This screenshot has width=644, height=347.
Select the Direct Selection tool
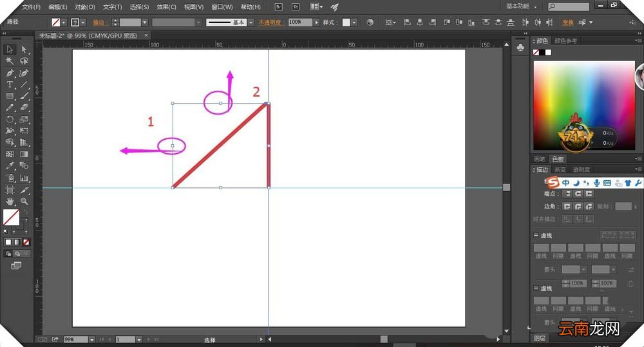point(24,50)
